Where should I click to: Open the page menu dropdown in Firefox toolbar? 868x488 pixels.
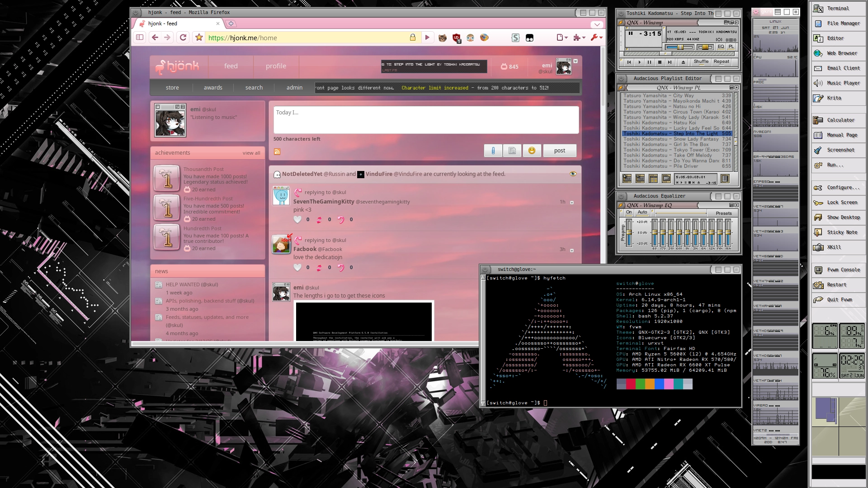(x=562, y=38)
